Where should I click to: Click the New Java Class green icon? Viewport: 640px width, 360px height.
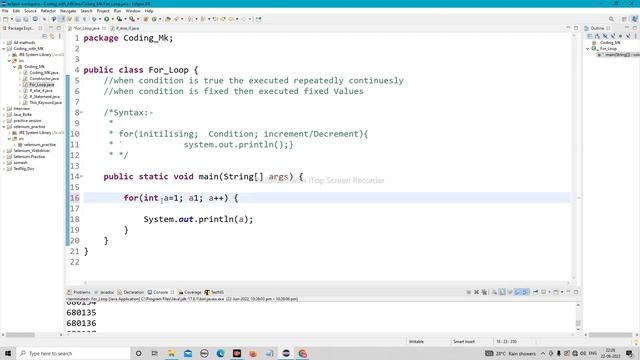[154, 19]
